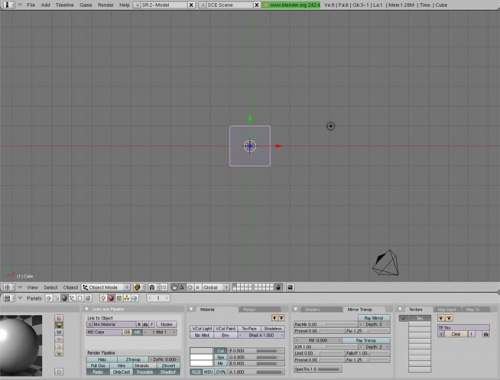Click the Clear texture button

[x=456, y=334]
